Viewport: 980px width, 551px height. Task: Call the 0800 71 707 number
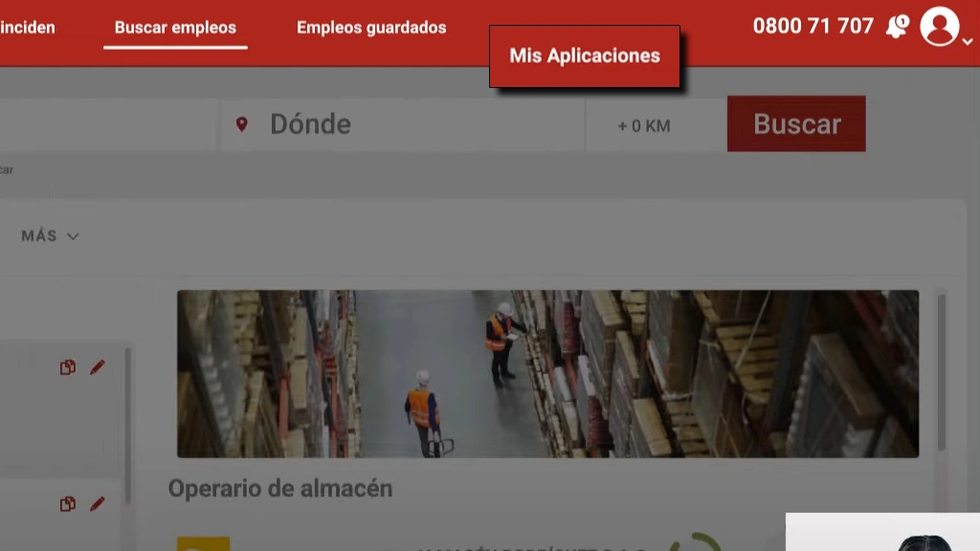click(813, 26)
